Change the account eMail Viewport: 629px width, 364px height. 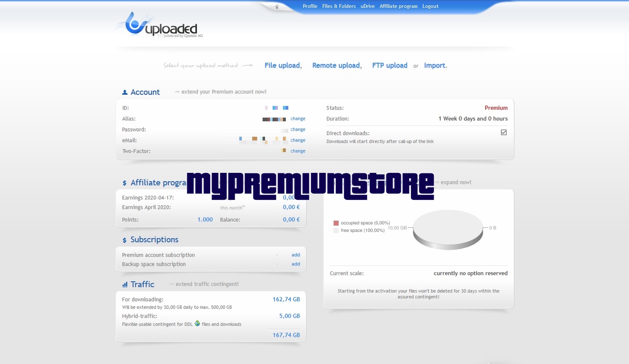[298, 140]
